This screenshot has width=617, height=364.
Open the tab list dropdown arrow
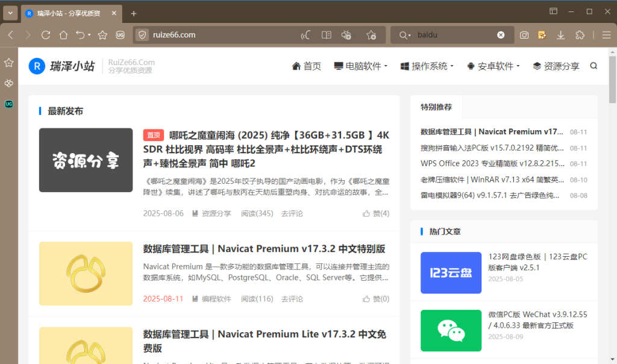pyautogui.click(x=10, y=13)
